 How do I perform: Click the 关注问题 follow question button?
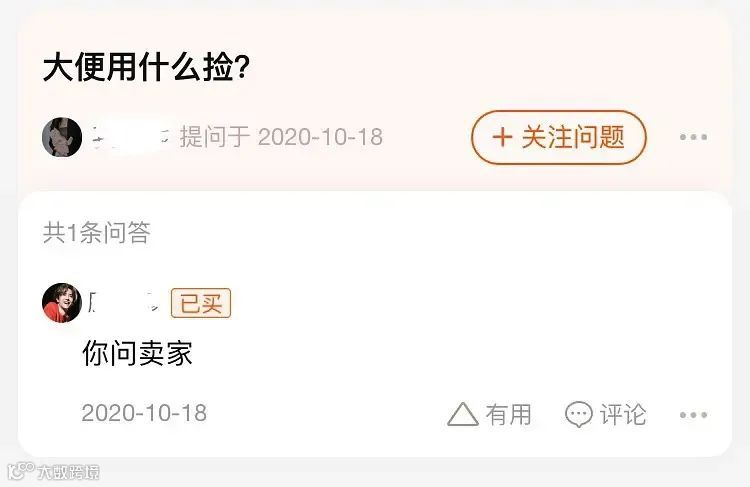pos(559,137)
